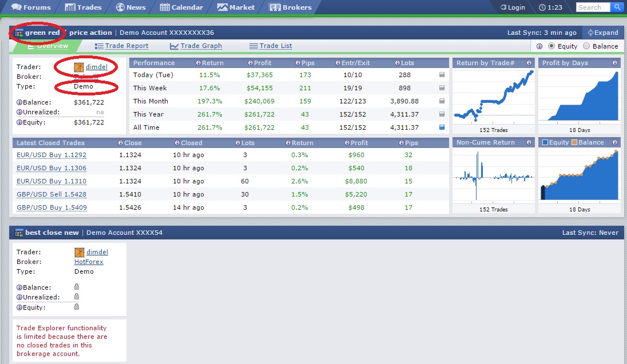This screenshot has width=627, height=364.
Task: Click info icon of Performance Pips column
Action: coord(298,63)
